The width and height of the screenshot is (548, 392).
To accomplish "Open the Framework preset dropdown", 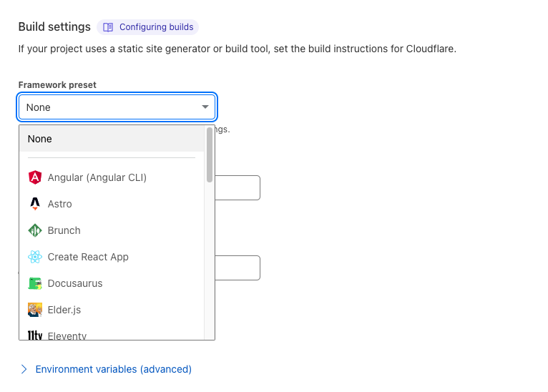I will (117, 107).
